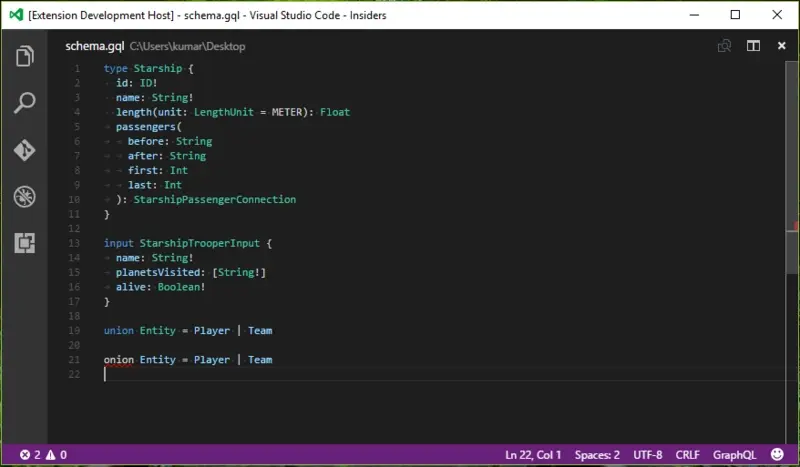Open the Explorer view in activity bar
The image size is (800, 467).
point(24,56)
